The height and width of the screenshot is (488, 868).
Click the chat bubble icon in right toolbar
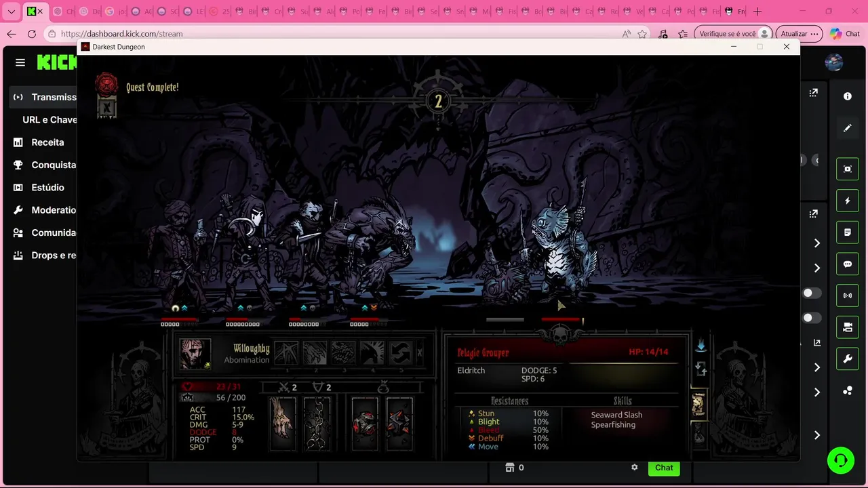tap(848, 264)
